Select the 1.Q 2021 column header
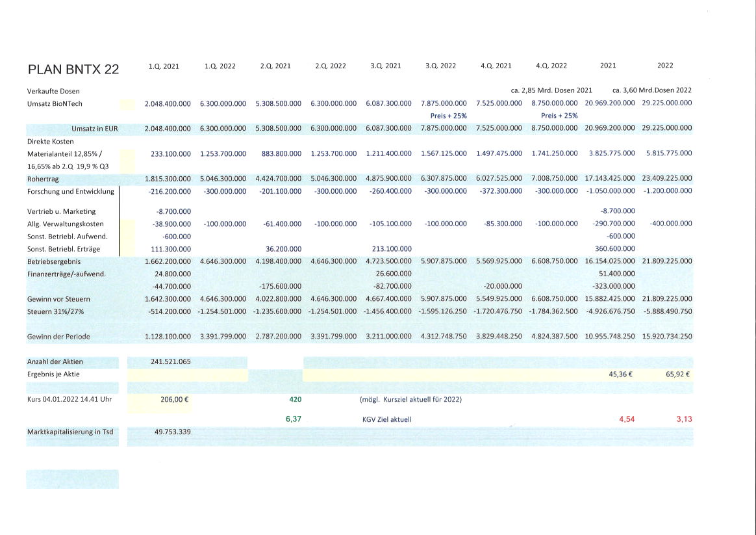This screenshot has width=756, height=535. coord(162,66)
